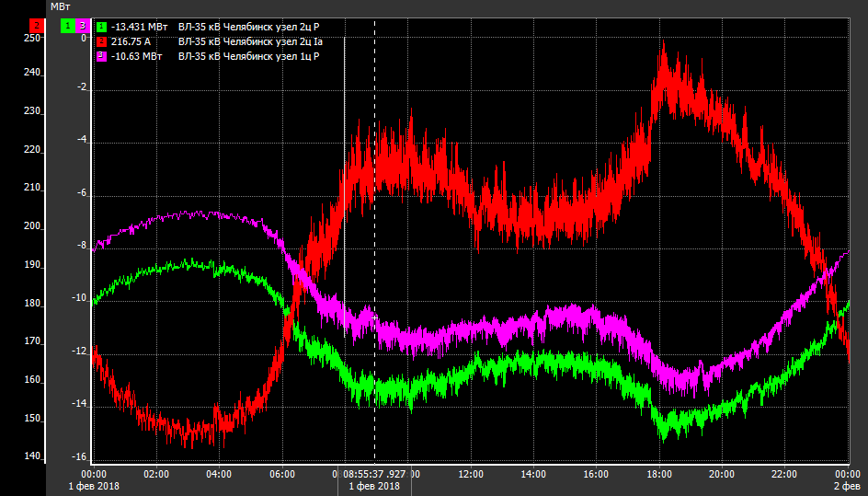Click the -10 value on the power axis
Screen dimensions: 868x496
point(80,298)
